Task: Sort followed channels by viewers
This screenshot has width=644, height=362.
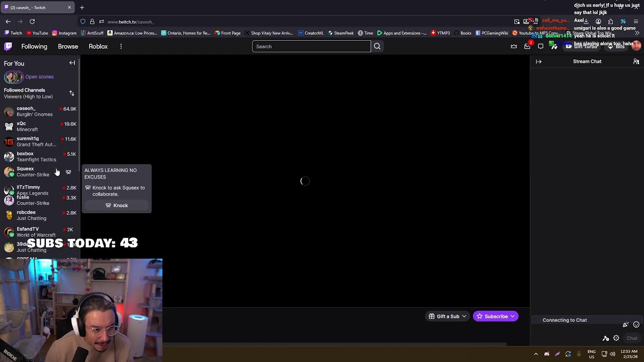Action: pos(71,94)
